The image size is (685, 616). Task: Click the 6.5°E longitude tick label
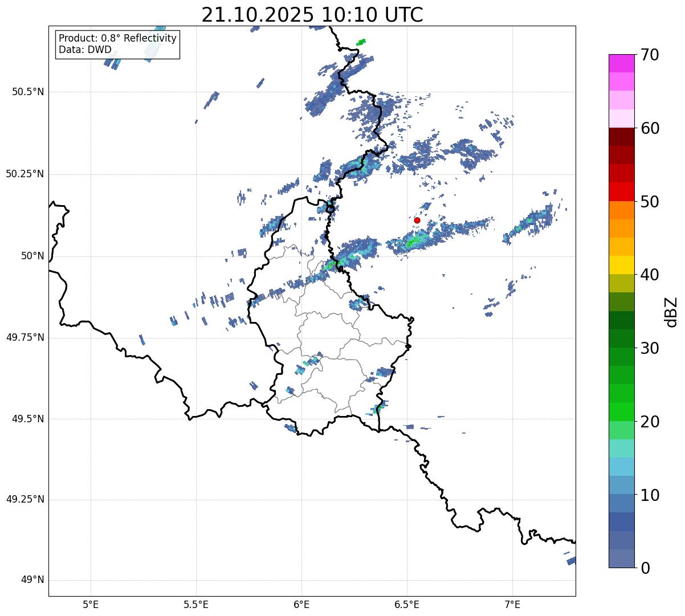coord(407,605)
